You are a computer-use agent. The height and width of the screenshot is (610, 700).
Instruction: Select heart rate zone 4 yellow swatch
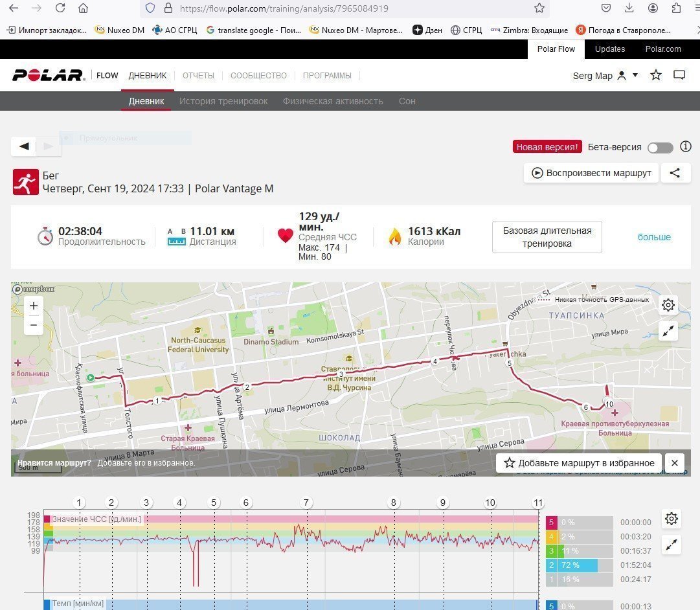pos(551,537)
